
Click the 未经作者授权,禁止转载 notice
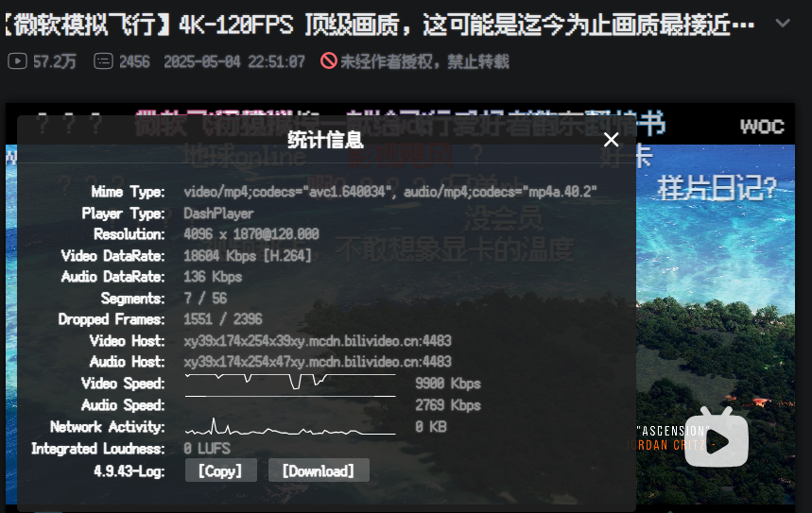[x=424, y=61]
